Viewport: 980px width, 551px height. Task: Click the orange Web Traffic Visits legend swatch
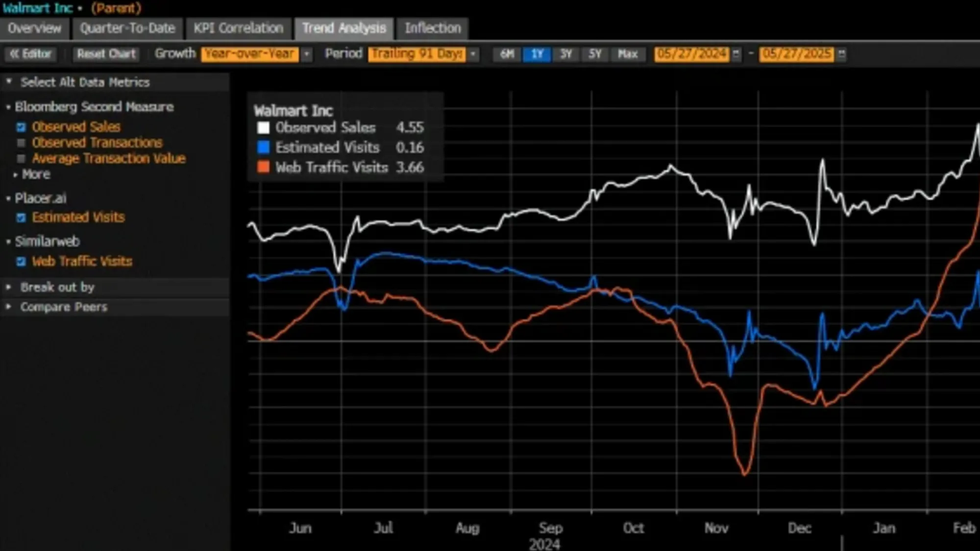263,168
